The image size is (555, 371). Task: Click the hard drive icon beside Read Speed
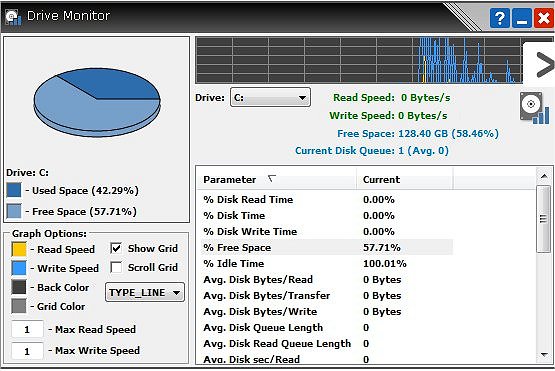coord(534,108)
